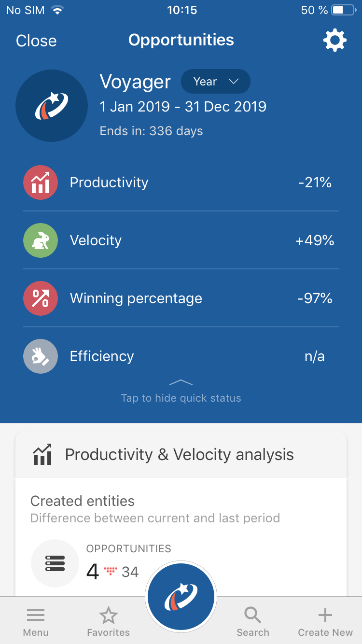Screen dimensions: 362x644
Task: Collapse quick status with chevron arrow
Action: (181, 382)
